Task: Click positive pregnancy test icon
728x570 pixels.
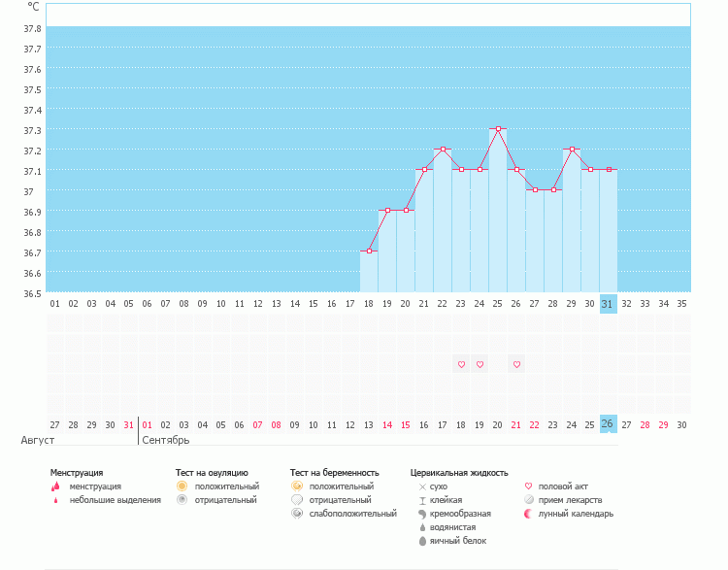Action: [297, 486]
